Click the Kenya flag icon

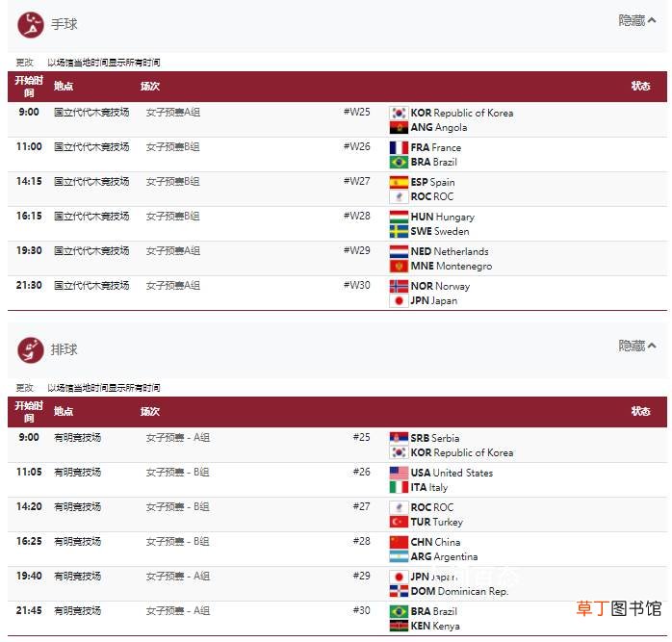pyautogui.click(x=399, y=627)
